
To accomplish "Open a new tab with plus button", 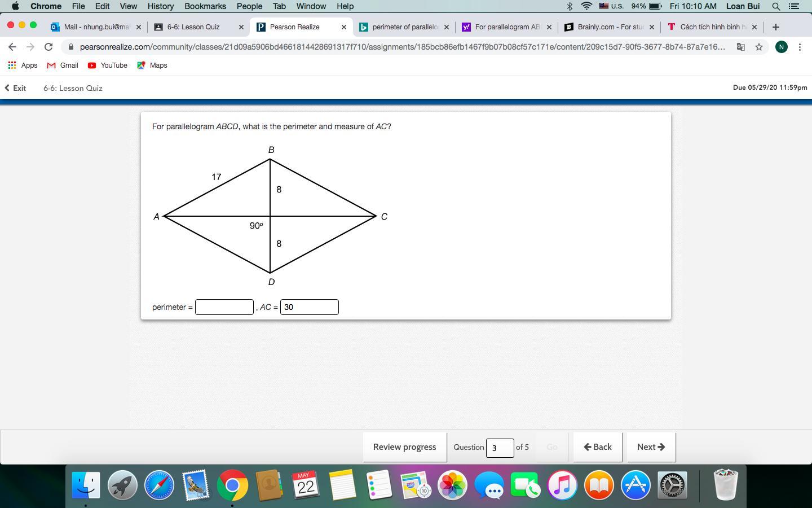I will click(776, 27).
